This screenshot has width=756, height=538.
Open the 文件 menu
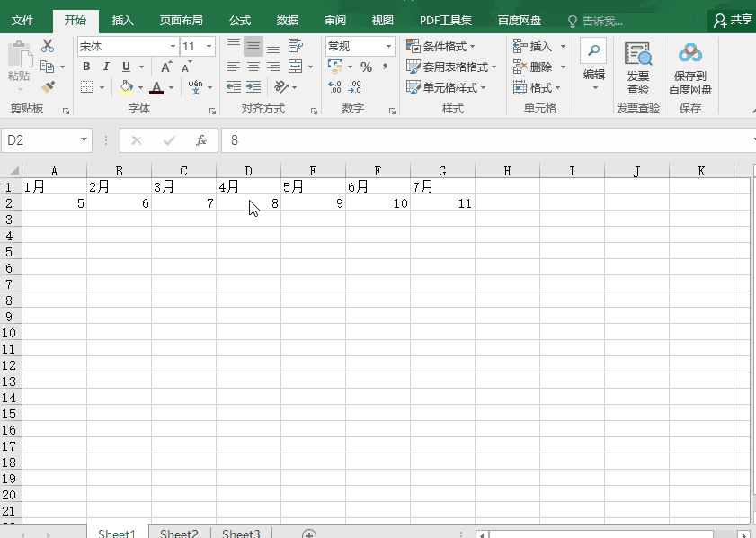click(x=22, y=21)
